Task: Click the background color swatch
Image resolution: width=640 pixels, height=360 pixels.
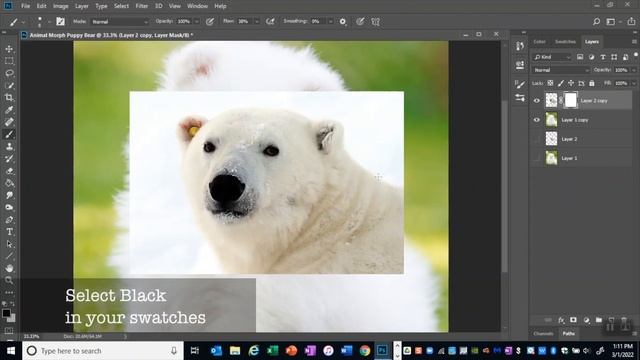Action: [x=12, y=318]
